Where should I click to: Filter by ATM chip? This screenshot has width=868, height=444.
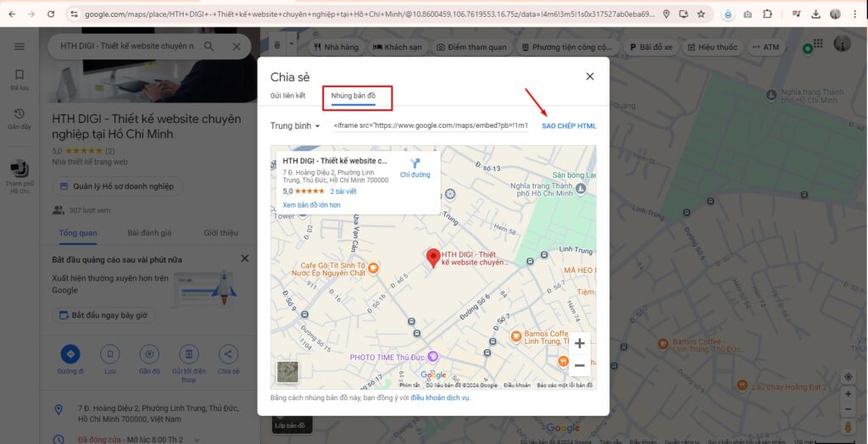click(x=765, y=47)
